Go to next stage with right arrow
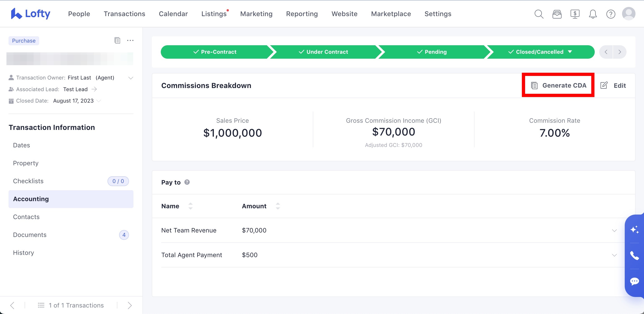Viewport: 644px width, 314px height. pyautogui.click(x=620, y=52)
